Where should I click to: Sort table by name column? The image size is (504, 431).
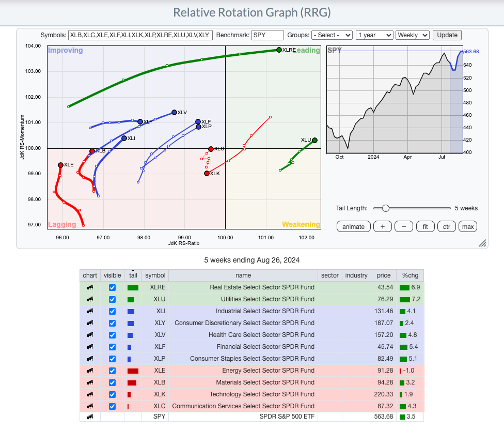click(243, 275)
